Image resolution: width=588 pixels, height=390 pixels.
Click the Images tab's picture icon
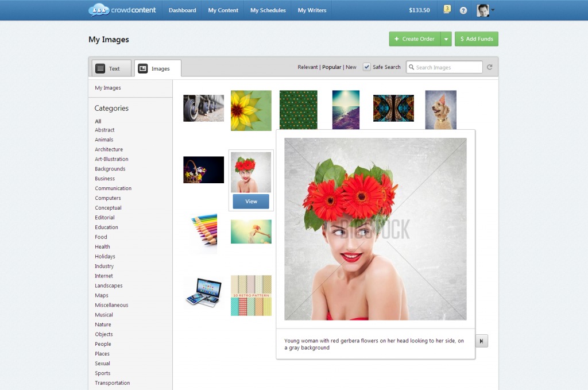pos(142,68)
